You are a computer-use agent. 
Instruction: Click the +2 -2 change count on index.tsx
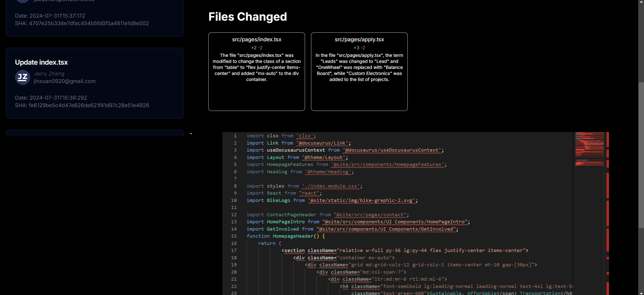tap(256, 48)
